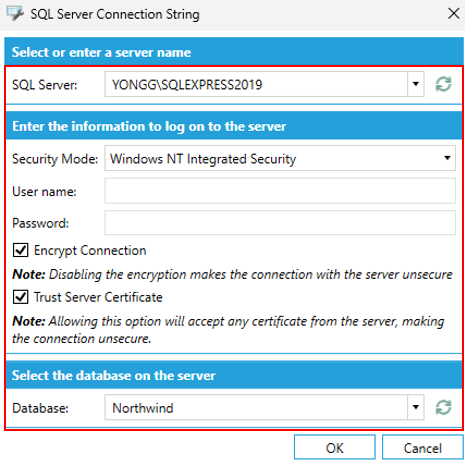The width and height of the screenshot is (465, 460).
Task: Click the note about disabling encryption
Action: (232, 274)
